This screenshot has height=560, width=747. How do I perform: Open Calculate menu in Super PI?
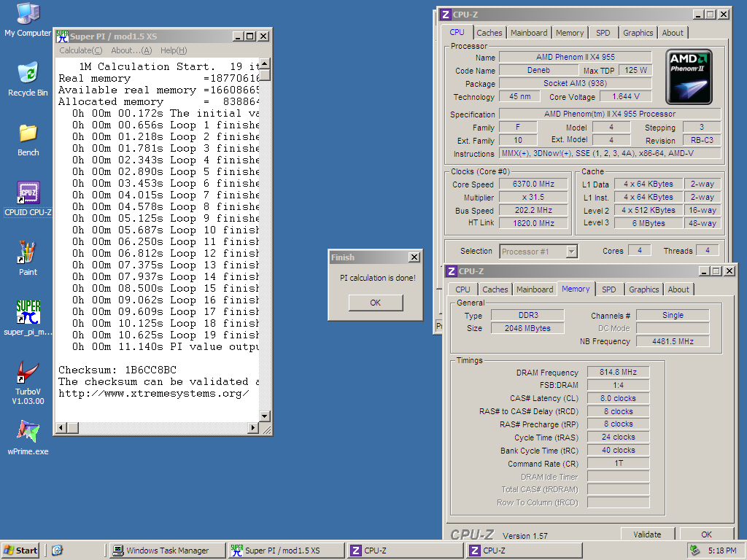point(80,50)
